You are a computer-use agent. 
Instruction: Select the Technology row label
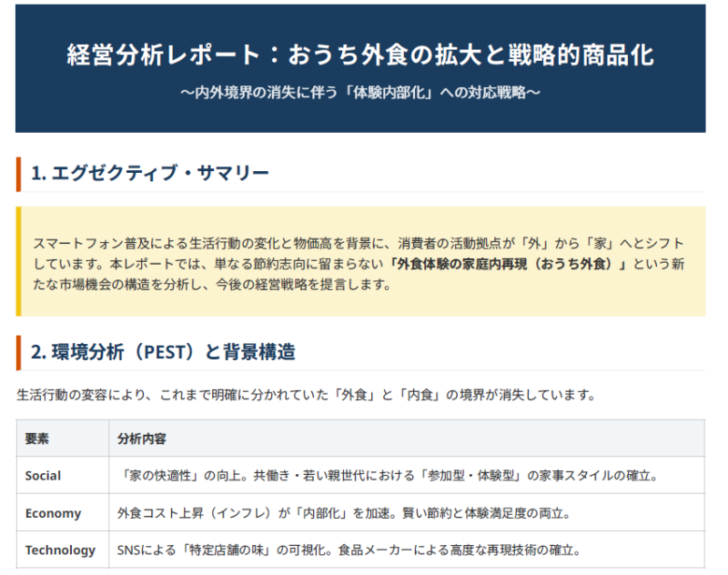(x=60, y=550)
